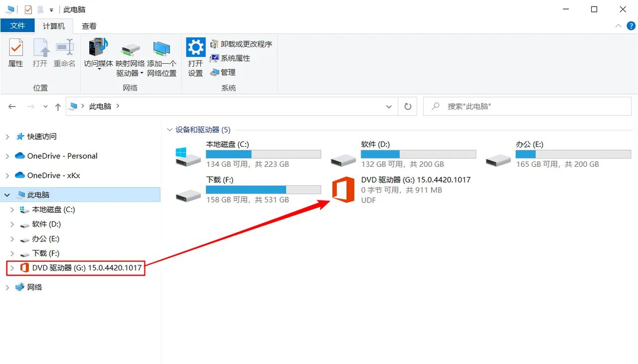Click the Forward navigation arrow
The image size is (638, 364).
tap(30, 107)
